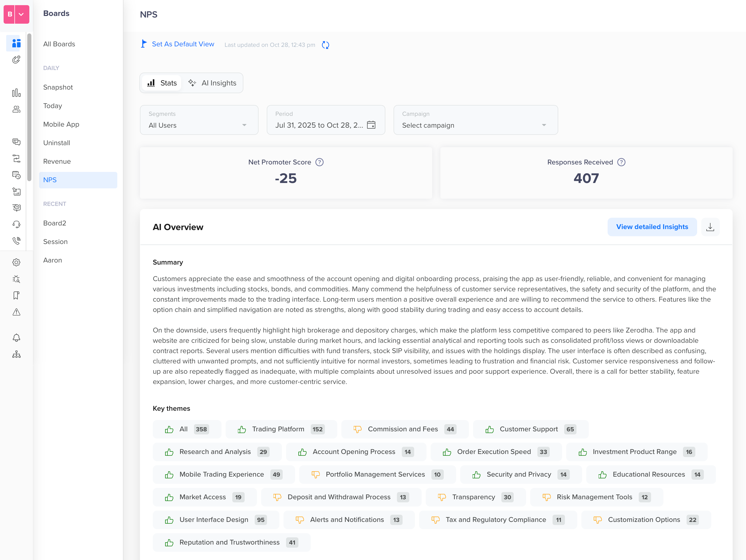Image resolution: width=746 pixels, height=560 pixels.
Task: Click View detailed Insights button
Action: coord(652,227)
